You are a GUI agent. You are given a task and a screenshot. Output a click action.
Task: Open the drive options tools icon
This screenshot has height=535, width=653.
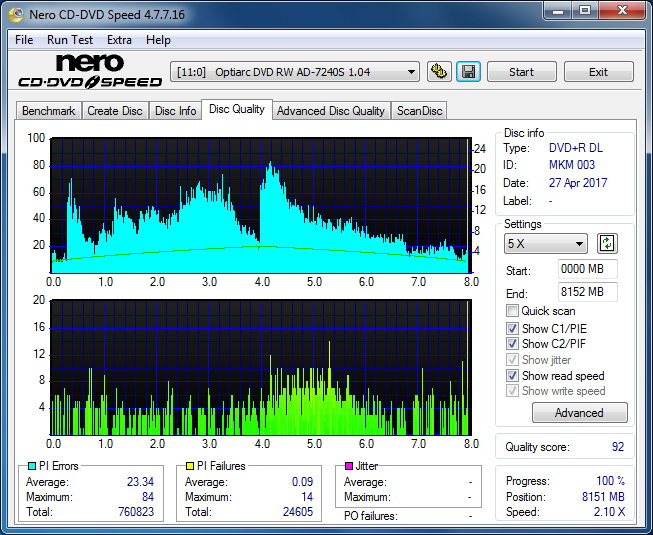tap(439, 72)
